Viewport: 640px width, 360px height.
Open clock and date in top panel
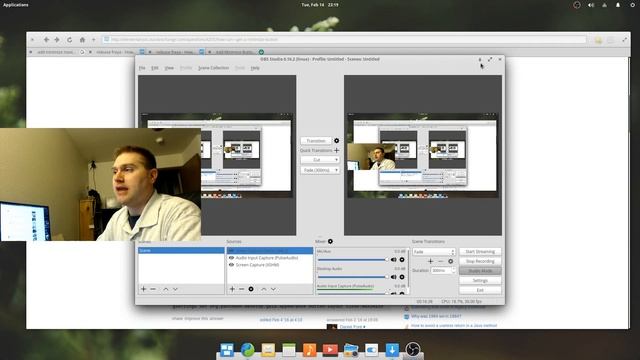click(x=320, y=5)
